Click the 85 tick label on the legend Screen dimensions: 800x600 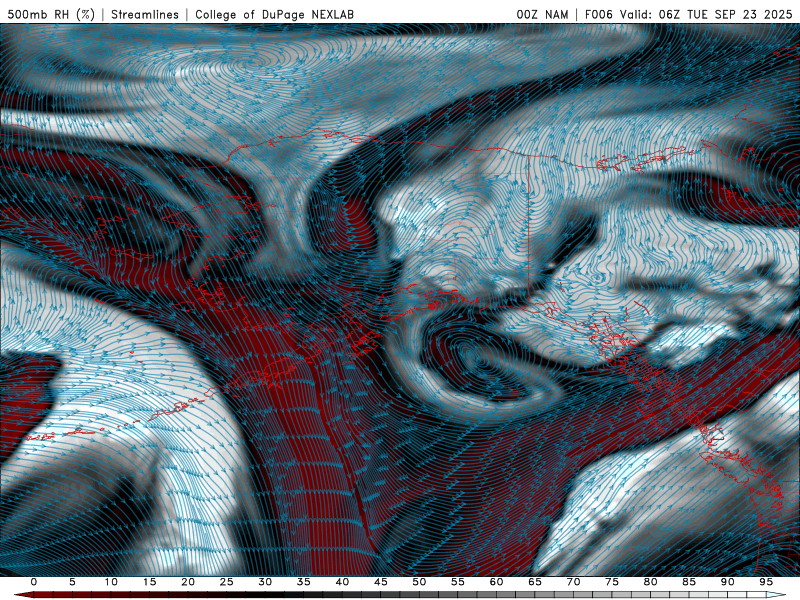689,582
